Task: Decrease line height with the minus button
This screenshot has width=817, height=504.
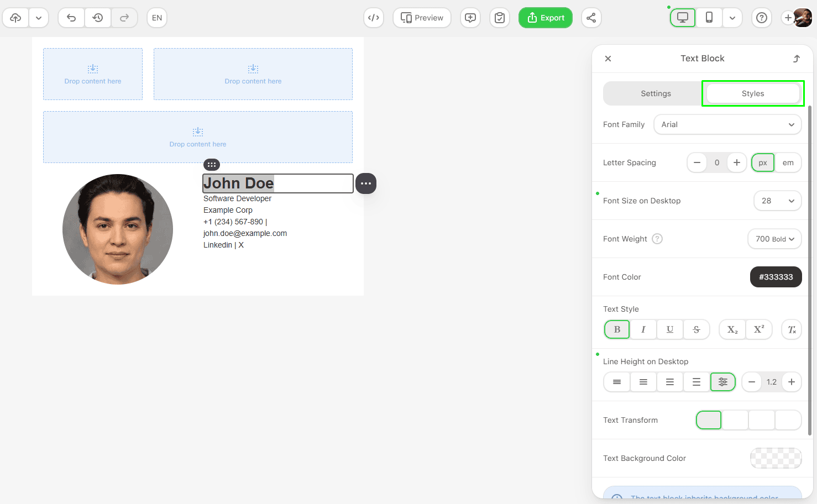Action: (x=752, y=382)
